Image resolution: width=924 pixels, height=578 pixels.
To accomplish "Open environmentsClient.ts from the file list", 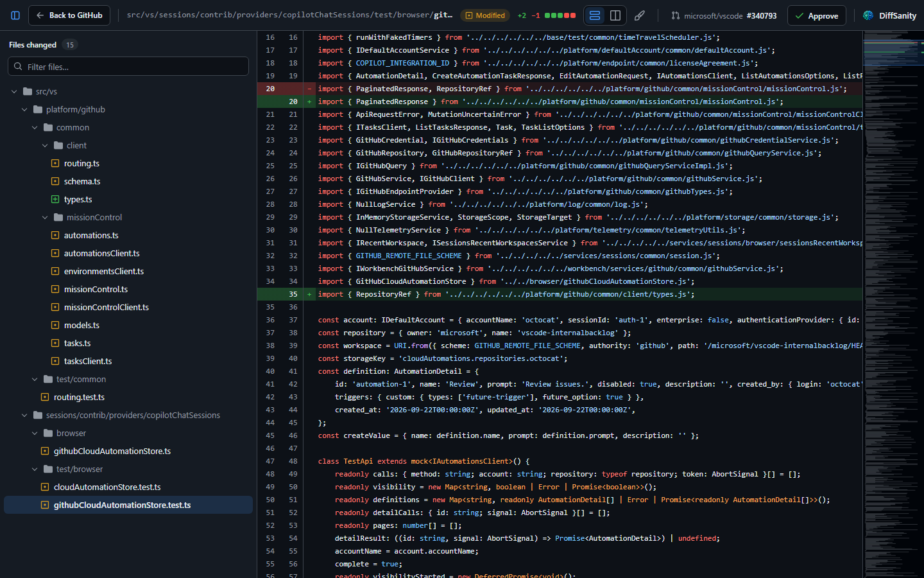I will pos(128,271).
